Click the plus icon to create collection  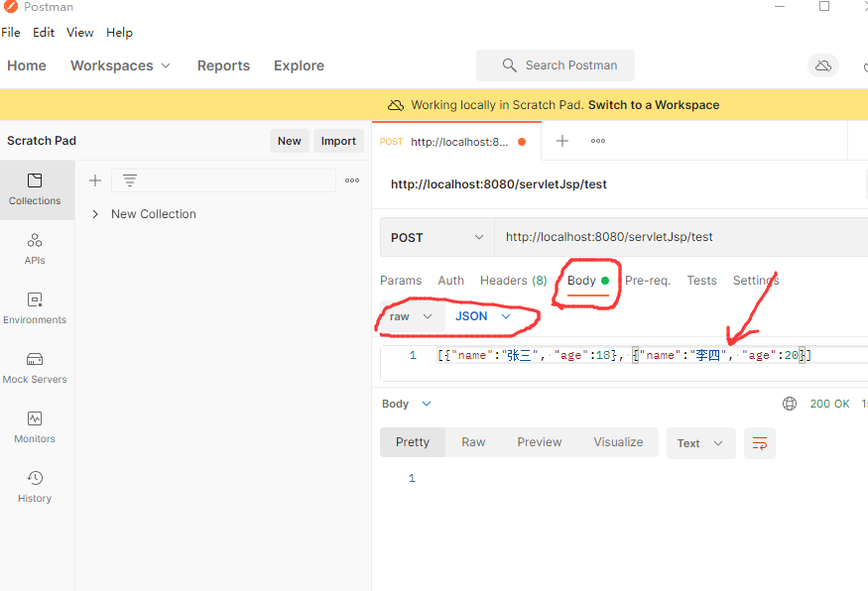click(95, 180)
